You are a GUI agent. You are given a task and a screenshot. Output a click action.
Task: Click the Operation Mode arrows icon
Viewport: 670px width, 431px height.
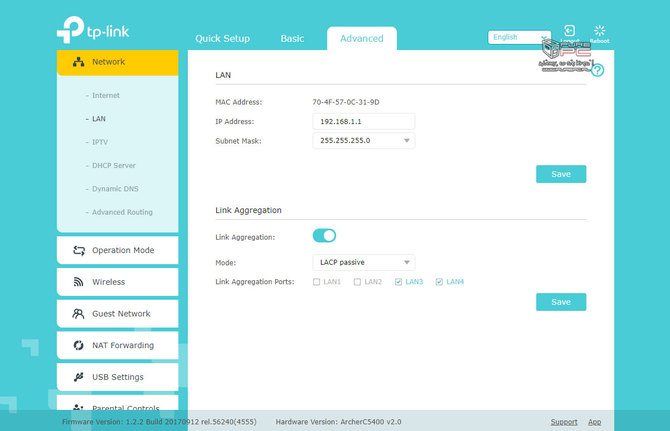coord(79,250)
